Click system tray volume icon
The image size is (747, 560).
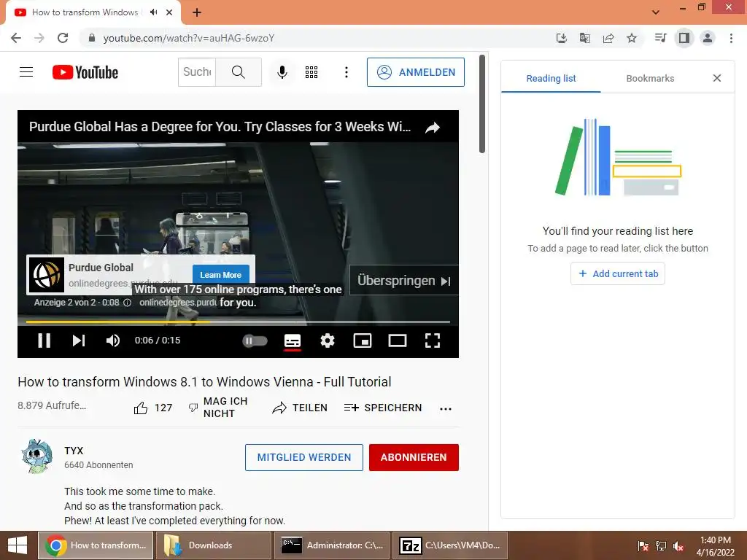point(678,545)
